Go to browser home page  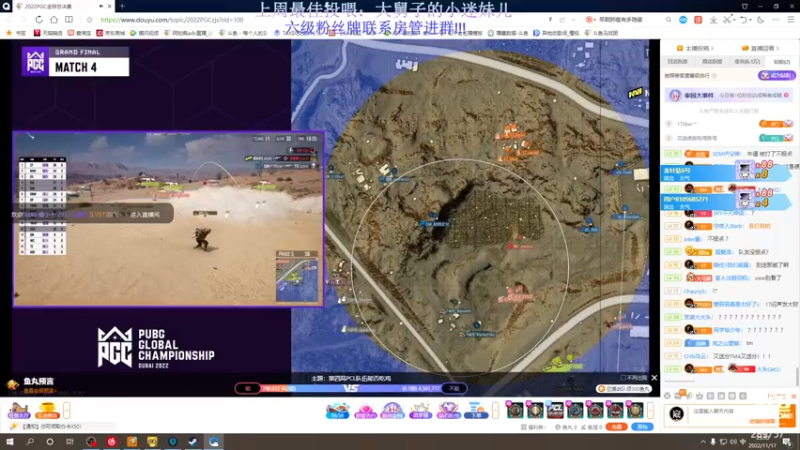click(x=54, y=19)
